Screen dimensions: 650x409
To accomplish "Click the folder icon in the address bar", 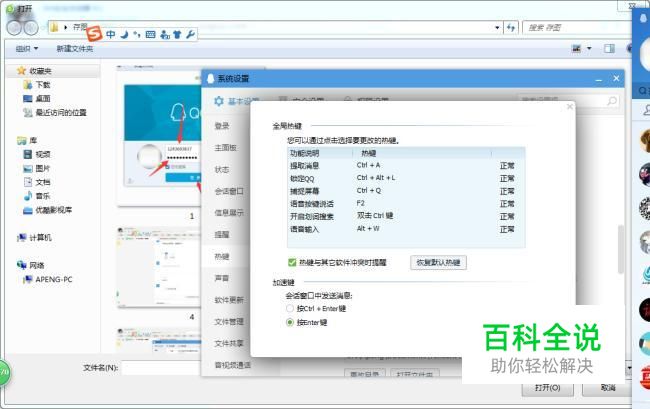I will coord(54,27).
